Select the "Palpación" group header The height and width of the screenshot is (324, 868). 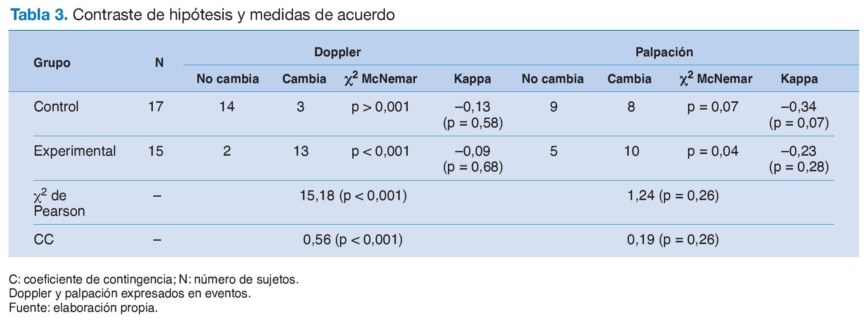[x=664, y=52]
